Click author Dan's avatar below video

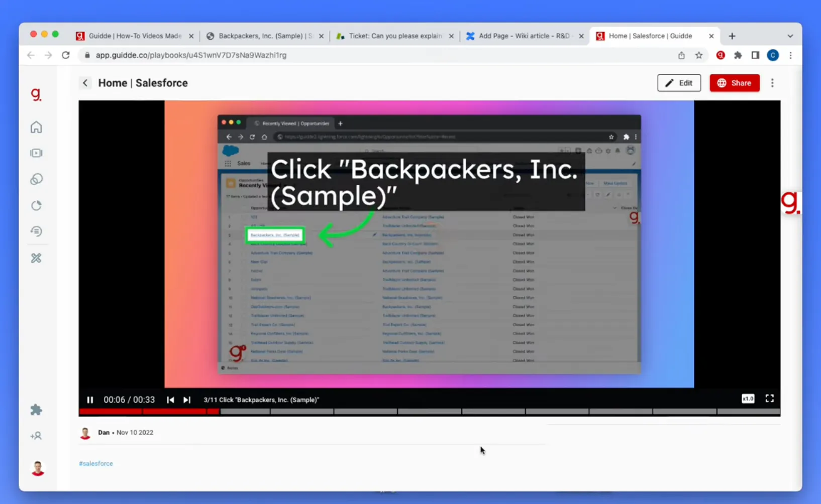coord(85,433)
